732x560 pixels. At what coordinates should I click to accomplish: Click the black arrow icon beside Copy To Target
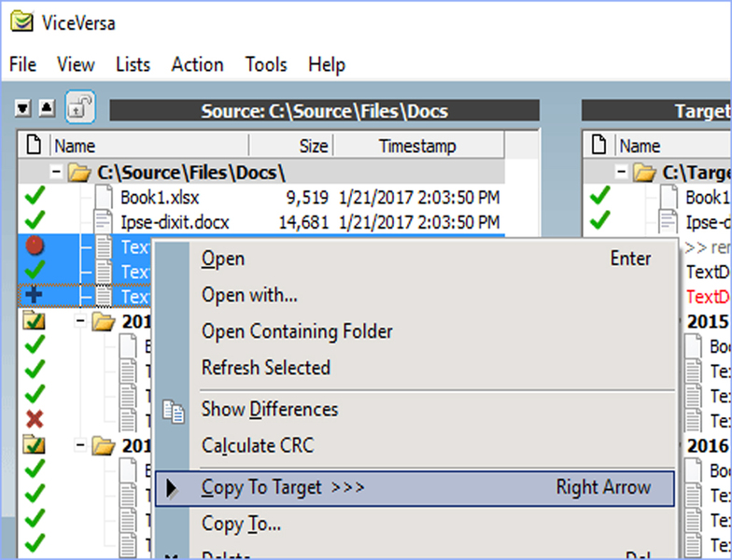[x=172, y=488]
